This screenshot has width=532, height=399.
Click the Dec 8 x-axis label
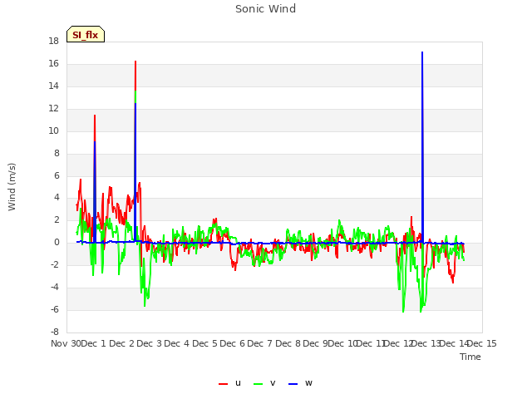pyautogui.click(x=288, y=343)
